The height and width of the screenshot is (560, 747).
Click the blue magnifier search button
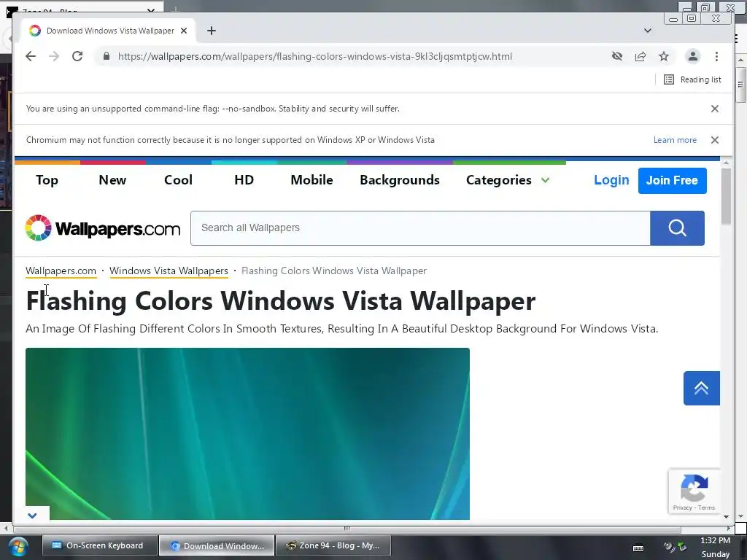point(677,228)
